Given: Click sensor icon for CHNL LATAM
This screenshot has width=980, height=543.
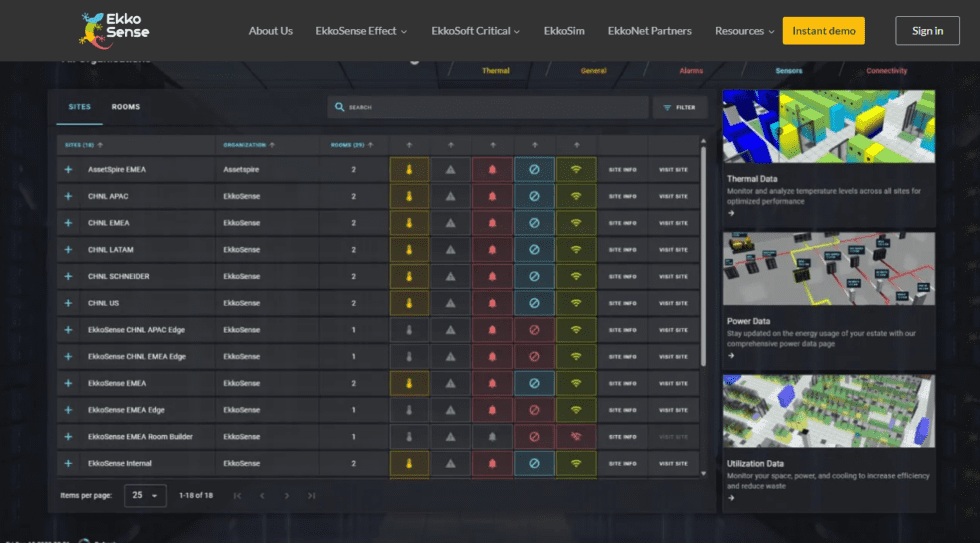Looking at the screenshot, I should [534, 249].
